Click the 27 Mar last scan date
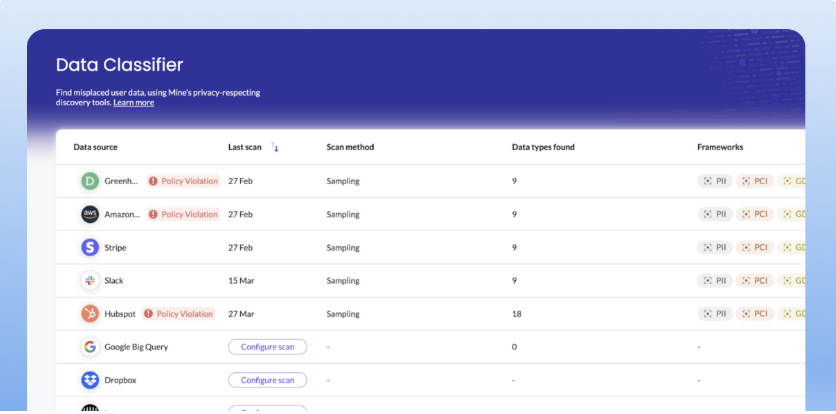 pos(239,314)
